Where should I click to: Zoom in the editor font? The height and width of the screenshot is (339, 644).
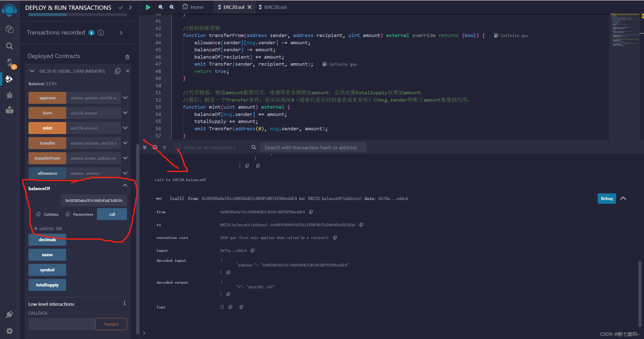pyautogui.click(x=172, y=7)
